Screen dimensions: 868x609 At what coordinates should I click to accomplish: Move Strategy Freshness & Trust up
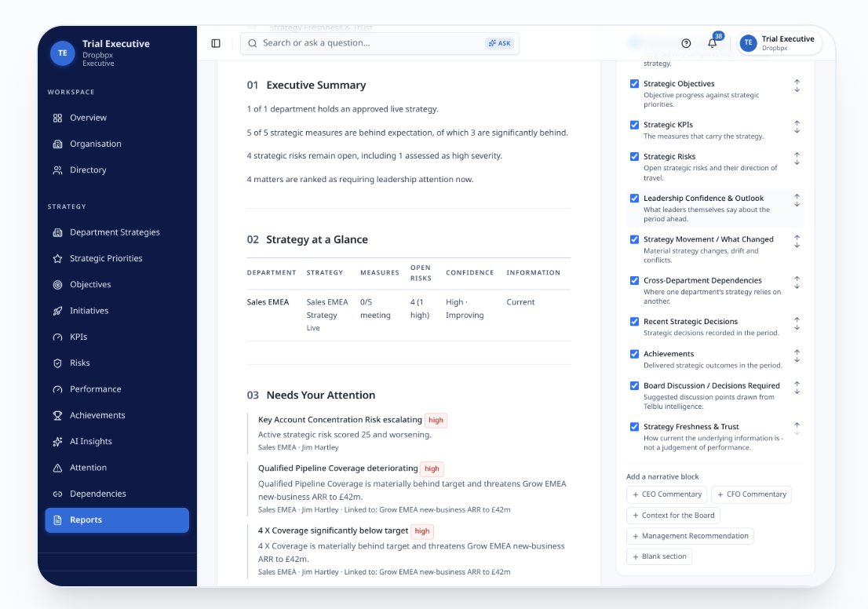[797, 425]
